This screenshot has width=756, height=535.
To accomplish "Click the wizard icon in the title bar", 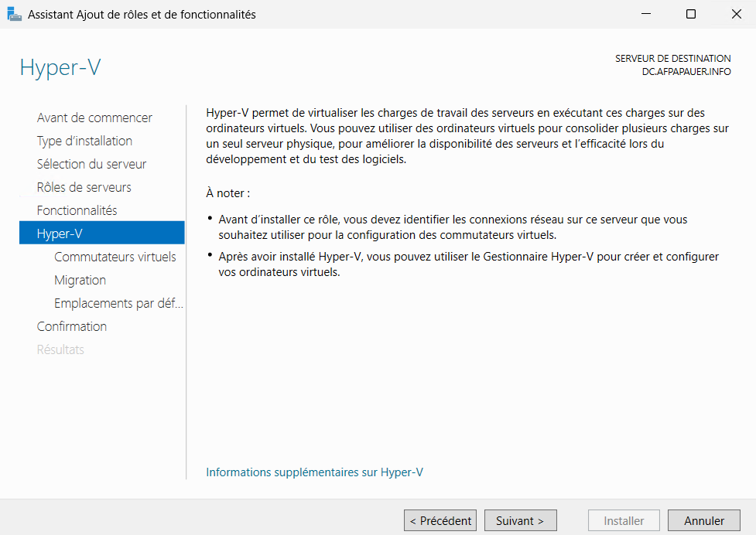I will (14, 14).
